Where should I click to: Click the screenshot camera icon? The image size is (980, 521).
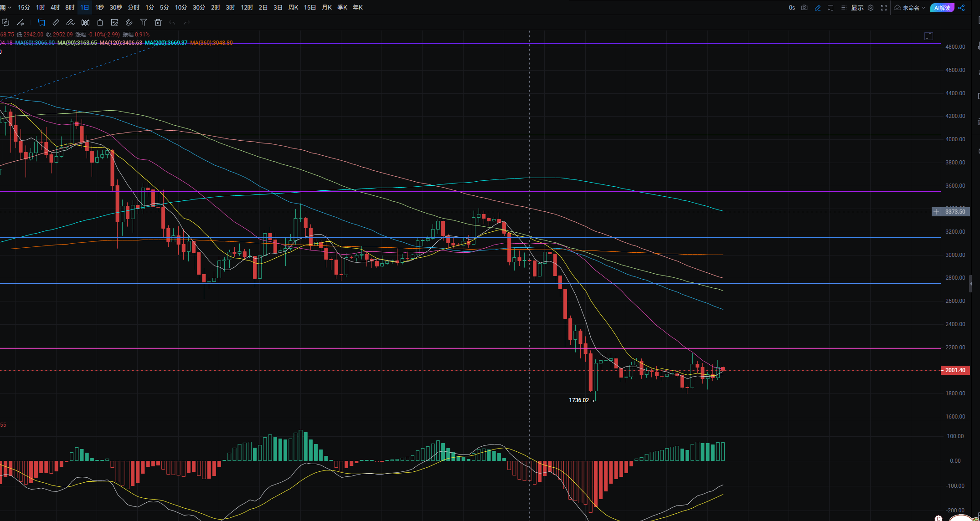tap(804, 8)
